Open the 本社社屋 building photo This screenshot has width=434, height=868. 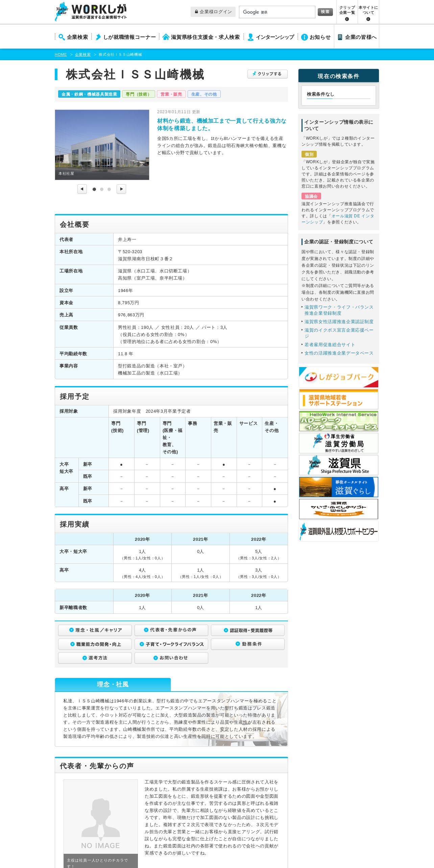tap(102, 145)
